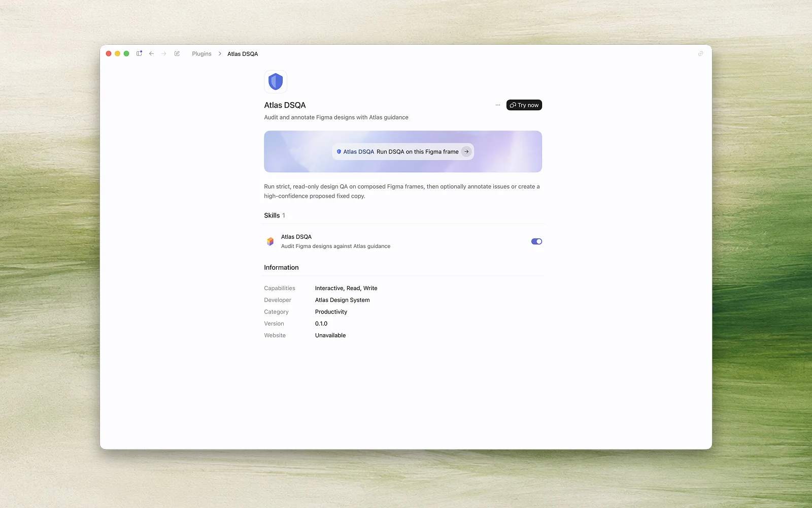The image size is (812, 508).
Task: Click the "0.1.0" version value
Action: [321, 324]
